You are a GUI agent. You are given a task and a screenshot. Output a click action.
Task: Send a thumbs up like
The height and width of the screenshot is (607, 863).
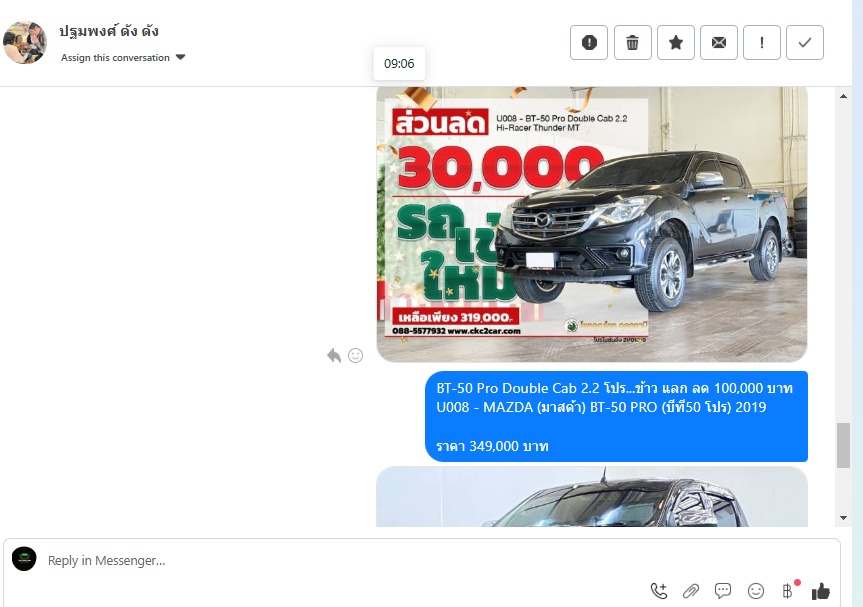tap(821, 591)
